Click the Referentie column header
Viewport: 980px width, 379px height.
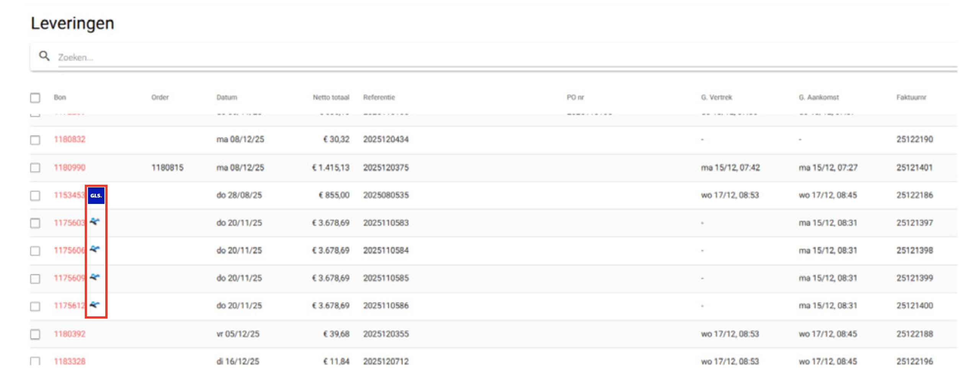[x=379, y=97]
